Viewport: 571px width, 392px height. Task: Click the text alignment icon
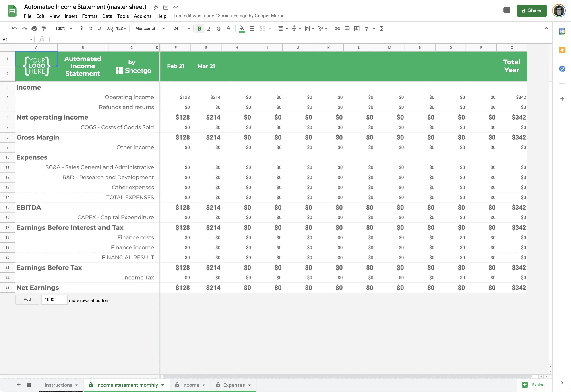(281, 29)
